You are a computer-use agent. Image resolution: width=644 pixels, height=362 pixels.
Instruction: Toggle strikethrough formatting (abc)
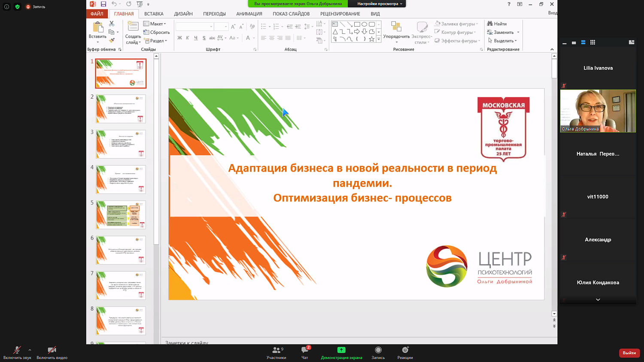tap(212, 38)
